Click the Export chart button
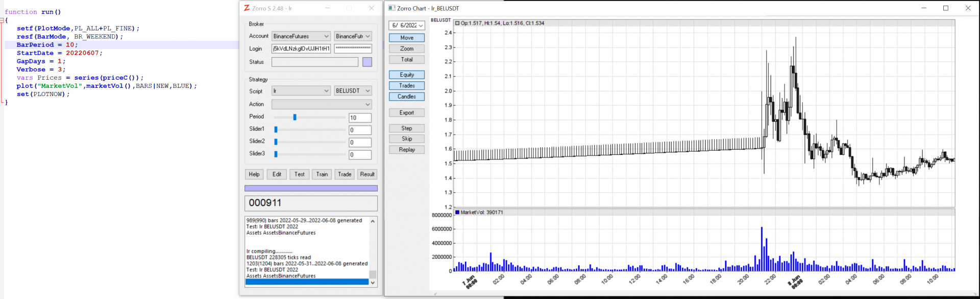980x299 pixels. click(x=407, y=112)
